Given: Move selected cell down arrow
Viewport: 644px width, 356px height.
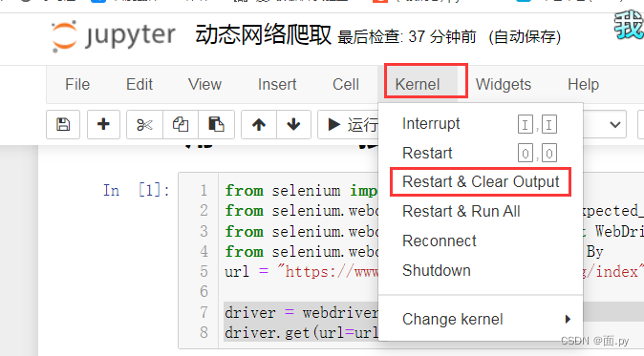Looking at the screenshot, I should pos(293,124).
